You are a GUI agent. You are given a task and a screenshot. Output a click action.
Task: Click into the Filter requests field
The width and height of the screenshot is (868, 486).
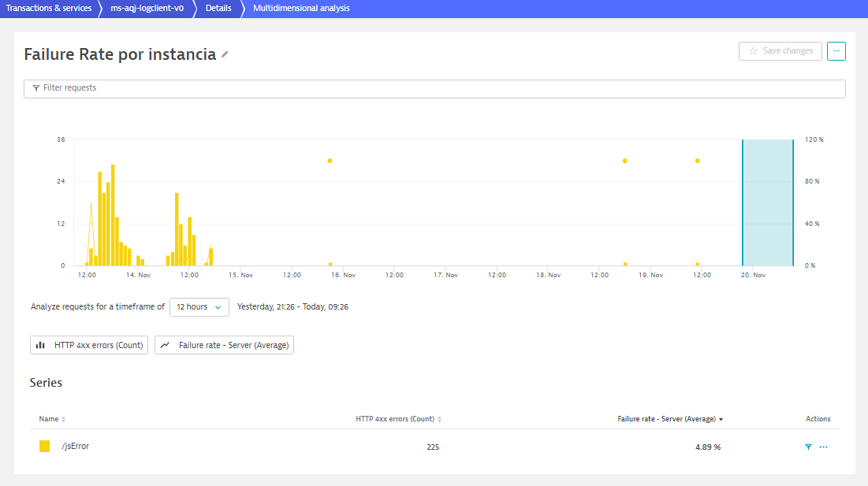434,88
